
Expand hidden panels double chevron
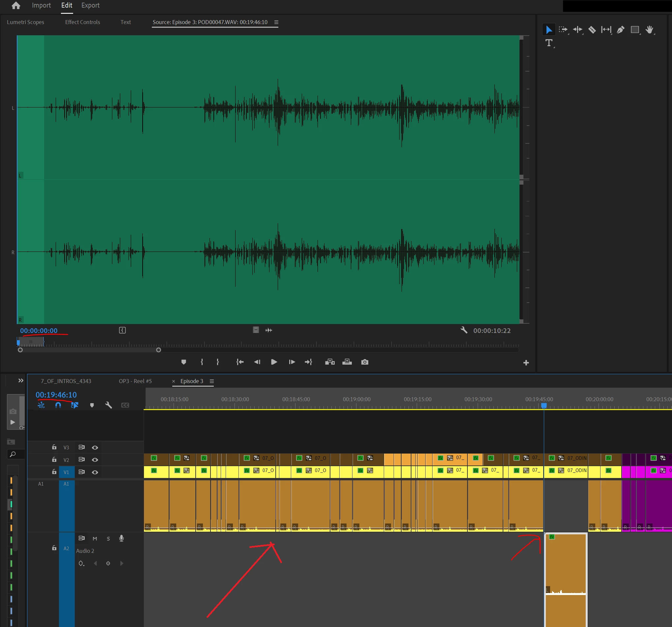pos(21,380)
